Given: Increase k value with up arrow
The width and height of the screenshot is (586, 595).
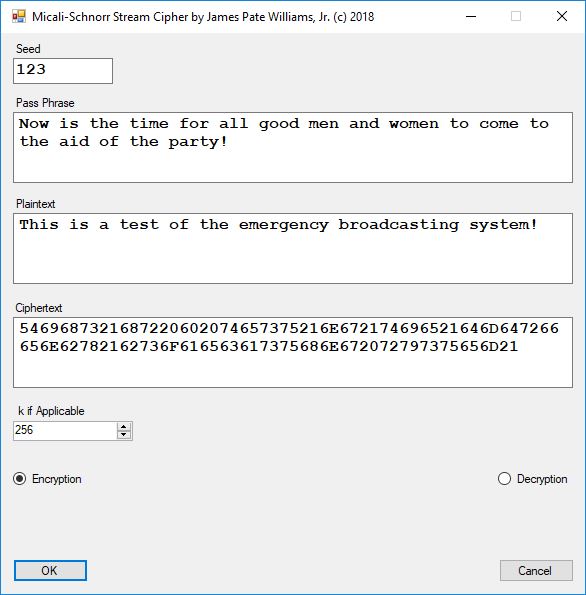Looking at the screenshot, I should pyautogui.click(x=124, y=427).
